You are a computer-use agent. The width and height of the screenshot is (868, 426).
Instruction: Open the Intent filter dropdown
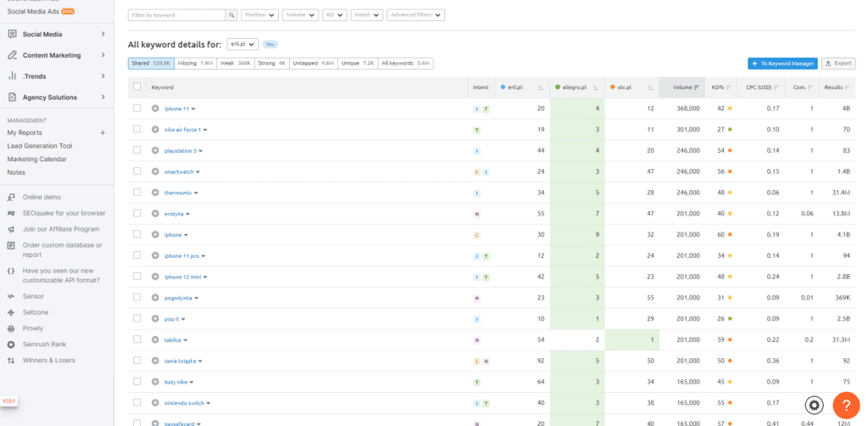[x=367, y=15]
